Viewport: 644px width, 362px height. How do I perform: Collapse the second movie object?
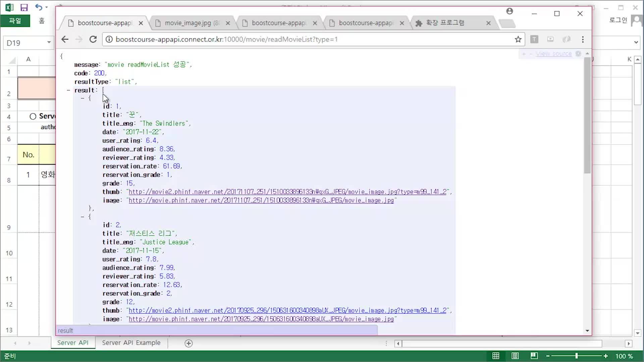pos(83,217)
